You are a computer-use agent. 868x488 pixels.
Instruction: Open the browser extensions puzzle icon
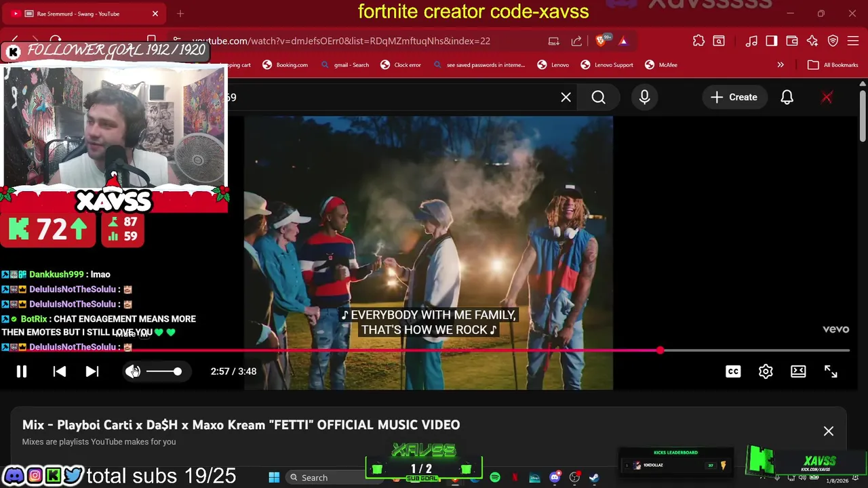click(x=698, y=41)
